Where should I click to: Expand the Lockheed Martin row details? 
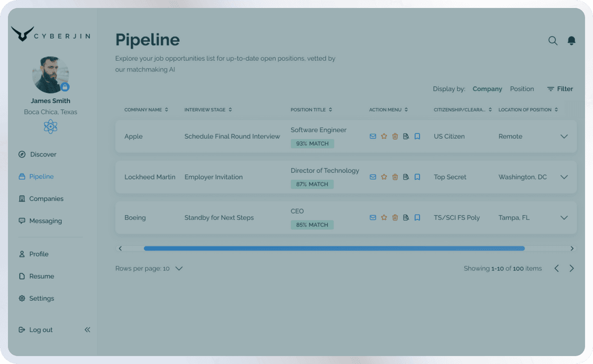564,177
